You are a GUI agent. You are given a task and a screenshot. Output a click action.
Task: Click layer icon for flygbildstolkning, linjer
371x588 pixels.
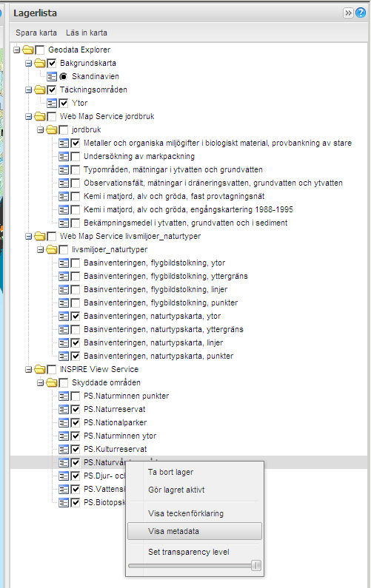click(64, 289)
